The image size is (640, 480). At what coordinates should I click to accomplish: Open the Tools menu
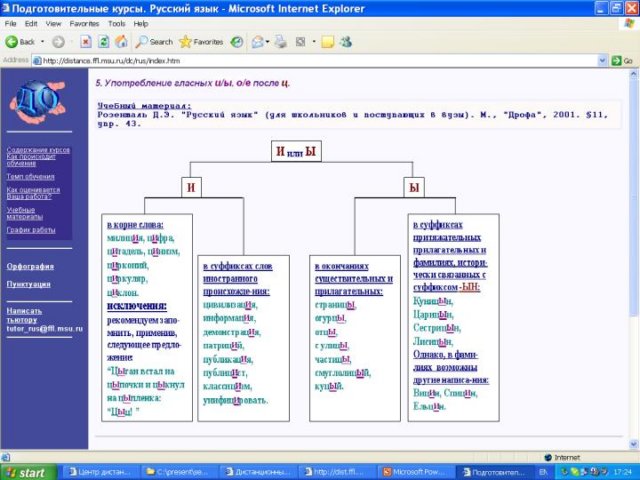coord(116,24)
